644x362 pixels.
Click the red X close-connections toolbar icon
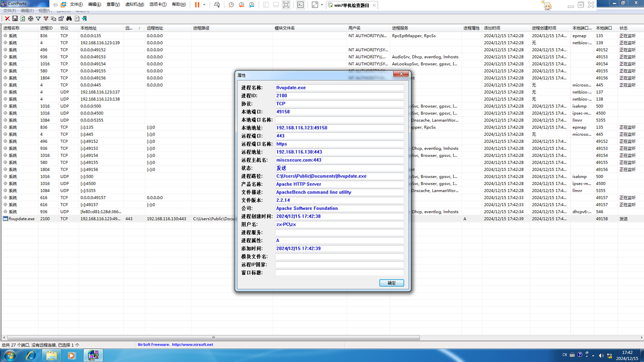coord(7,19)
